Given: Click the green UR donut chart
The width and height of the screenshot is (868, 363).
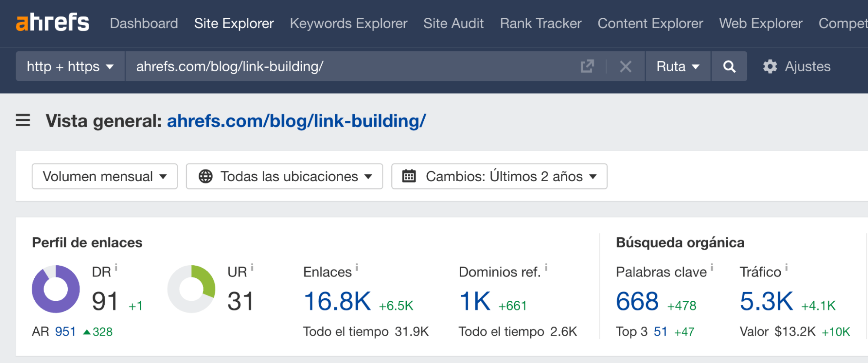Looking at the screenshot, I should pyautogui.click(x=191, y=289).
